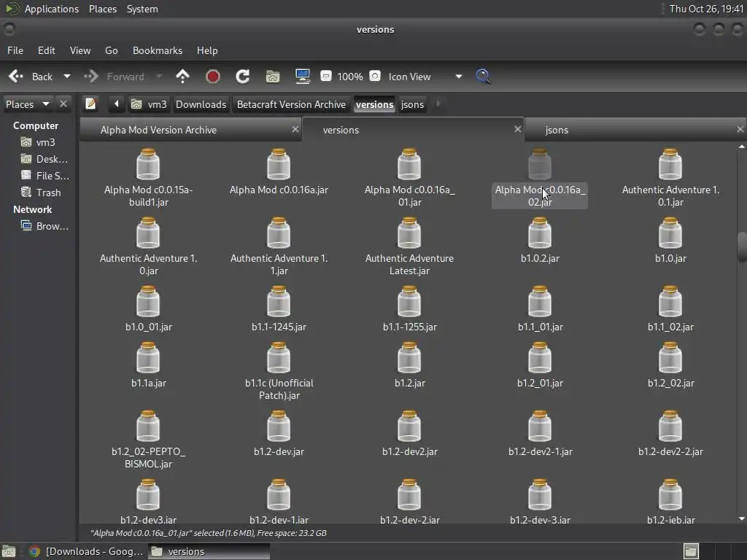Open the Back history dropdown arrow
This screenshot has width=747, height=560.
click(x=67, y=77)
